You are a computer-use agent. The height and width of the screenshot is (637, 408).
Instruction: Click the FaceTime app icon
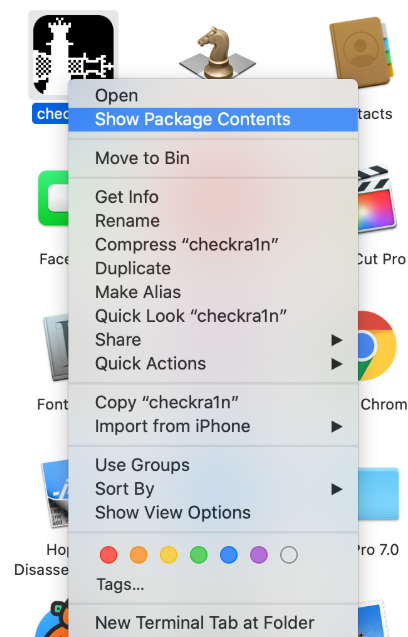point(53,198)
